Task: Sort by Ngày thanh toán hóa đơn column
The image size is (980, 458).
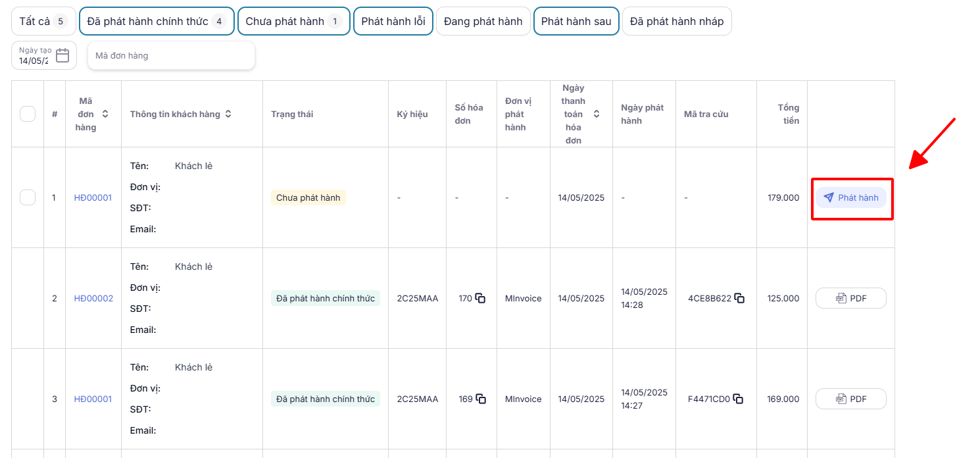Action: 597,114
